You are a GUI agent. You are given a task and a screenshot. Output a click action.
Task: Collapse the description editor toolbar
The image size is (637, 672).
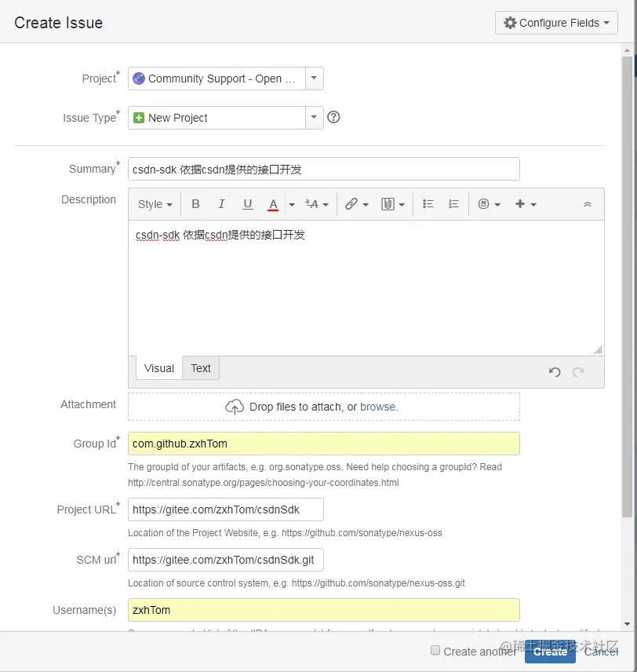[588, 204]
